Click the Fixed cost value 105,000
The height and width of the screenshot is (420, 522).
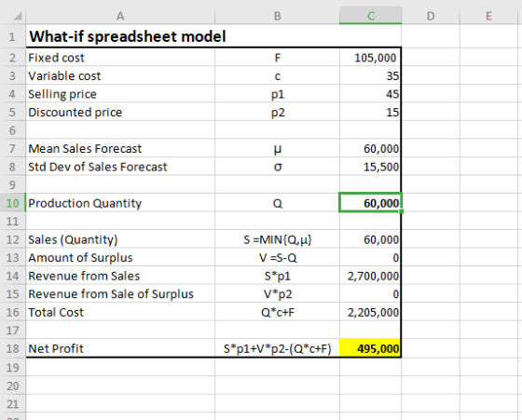coord(371,58)
